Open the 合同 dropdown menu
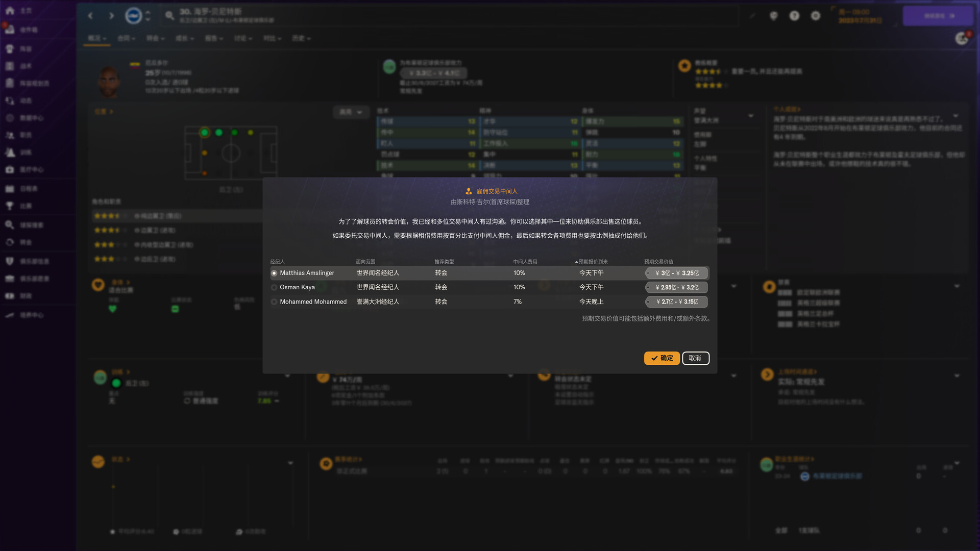The image size is (980, 551). coord(126,38)
